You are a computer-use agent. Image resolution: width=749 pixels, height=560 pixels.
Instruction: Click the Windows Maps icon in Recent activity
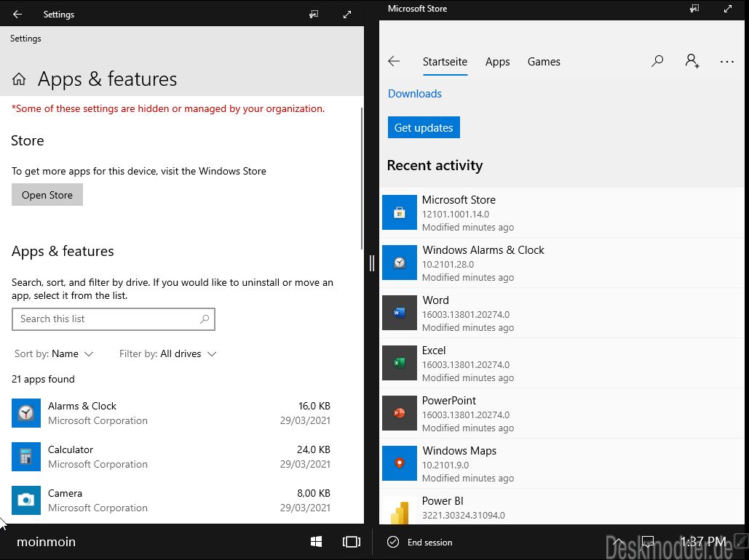[x=400, y=463]
